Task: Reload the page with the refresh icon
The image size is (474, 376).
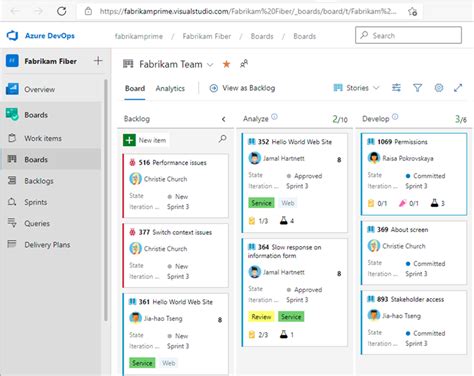Action: click(62, 11)
